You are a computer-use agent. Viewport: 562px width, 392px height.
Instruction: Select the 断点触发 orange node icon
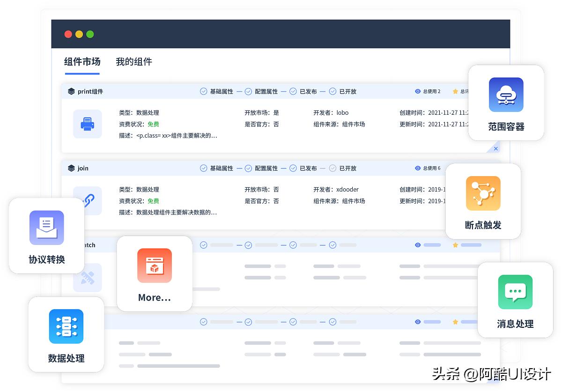483,193
